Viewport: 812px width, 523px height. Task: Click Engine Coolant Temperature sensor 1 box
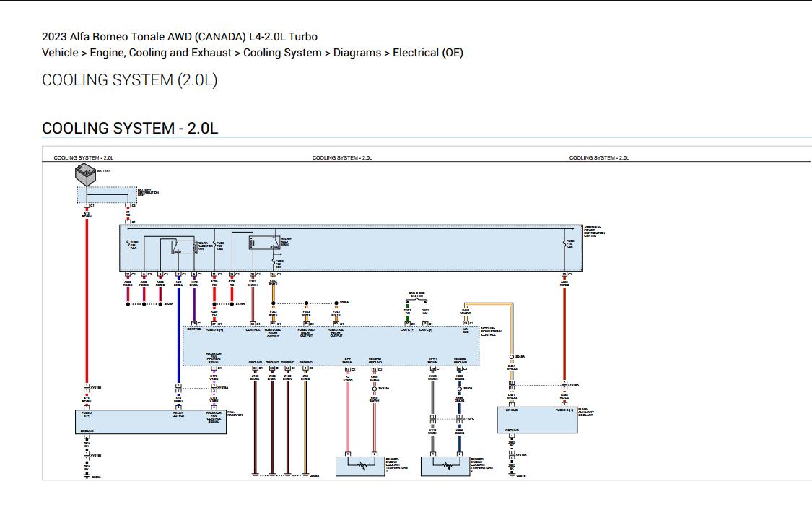(x=360, y=466)
